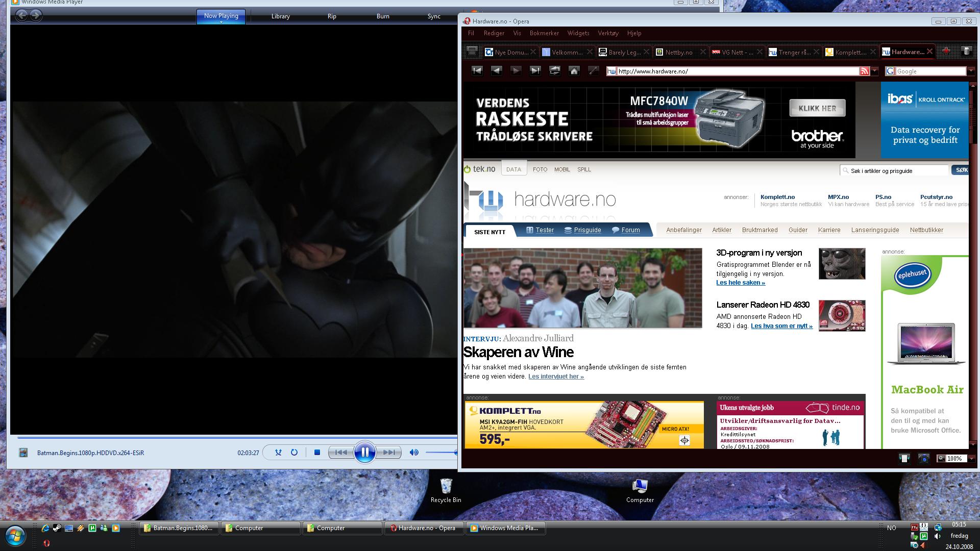Click the 'Les intervjuet her' link
This screenshot has height=551, width=980.
pos(556,377)
